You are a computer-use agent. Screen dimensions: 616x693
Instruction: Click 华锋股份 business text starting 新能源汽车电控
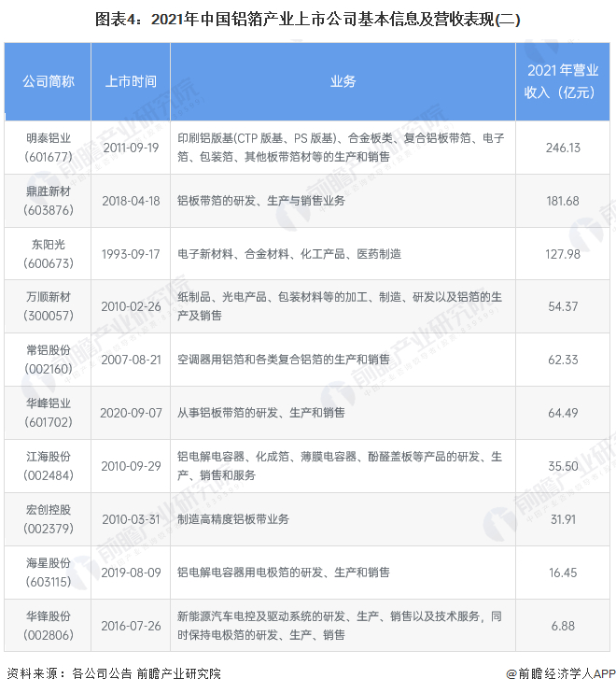pyautogui.click(x=340, y=626)
